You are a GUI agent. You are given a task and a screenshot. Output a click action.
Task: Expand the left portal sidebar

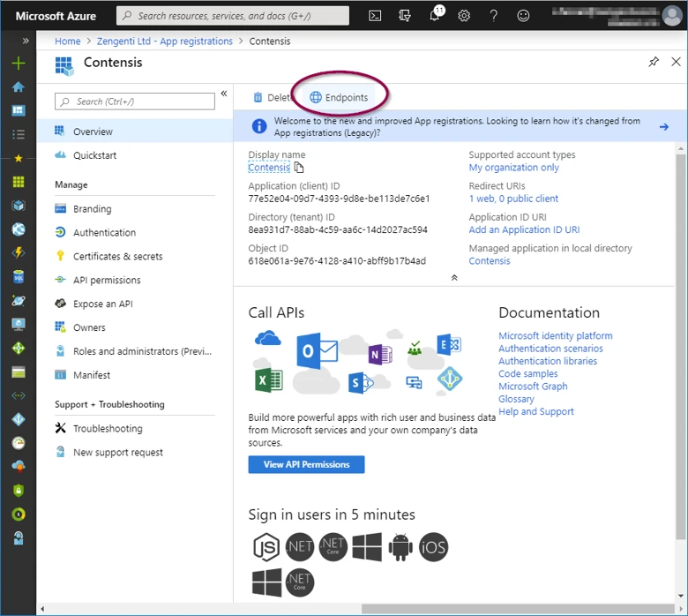26,41
